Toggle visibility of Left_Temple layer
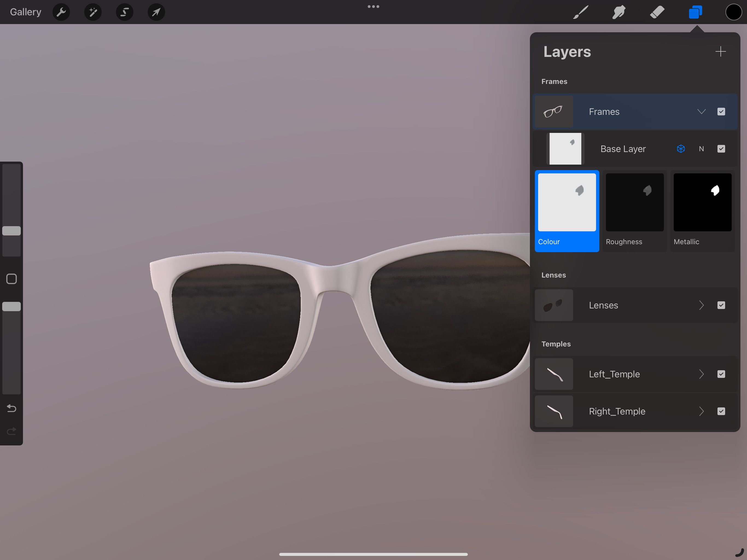The width and height of the screenshot is (747, 560). coord(721,374)
